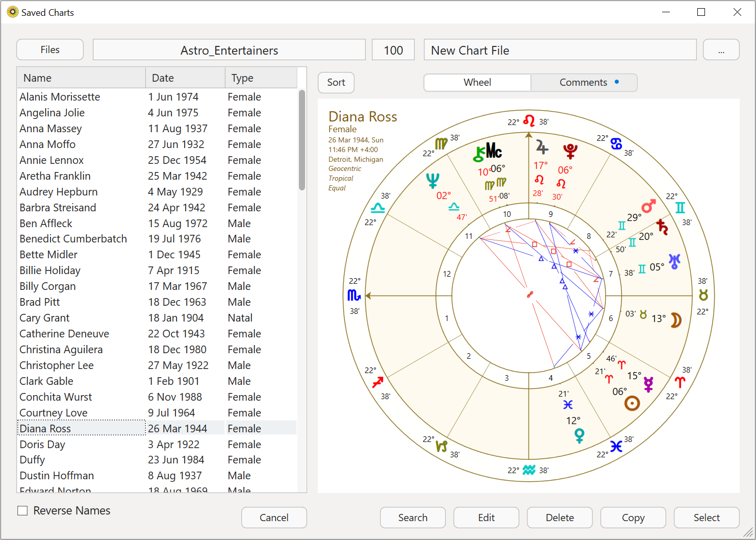Select Christina Aguilera in the list
This screenshot has height=540, width=756.
(157, 349)
